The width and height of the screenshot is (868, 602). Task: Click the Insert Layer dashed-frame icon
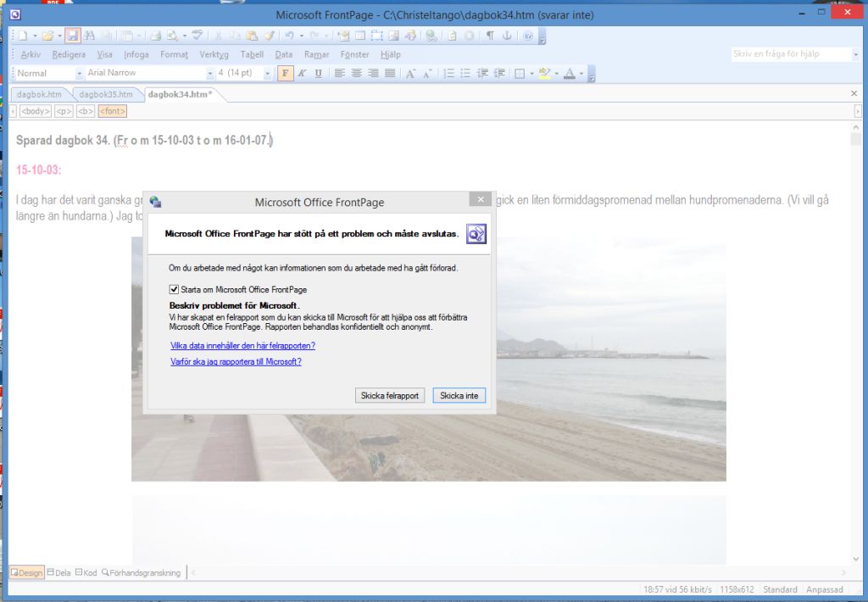pos(377,36)
